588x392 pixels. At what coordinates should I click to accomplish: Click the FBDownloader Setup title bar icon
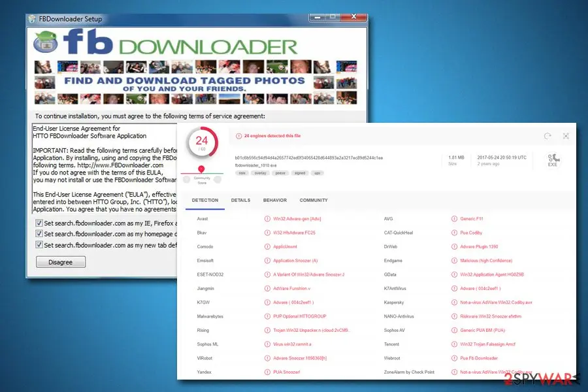point(32,19)
